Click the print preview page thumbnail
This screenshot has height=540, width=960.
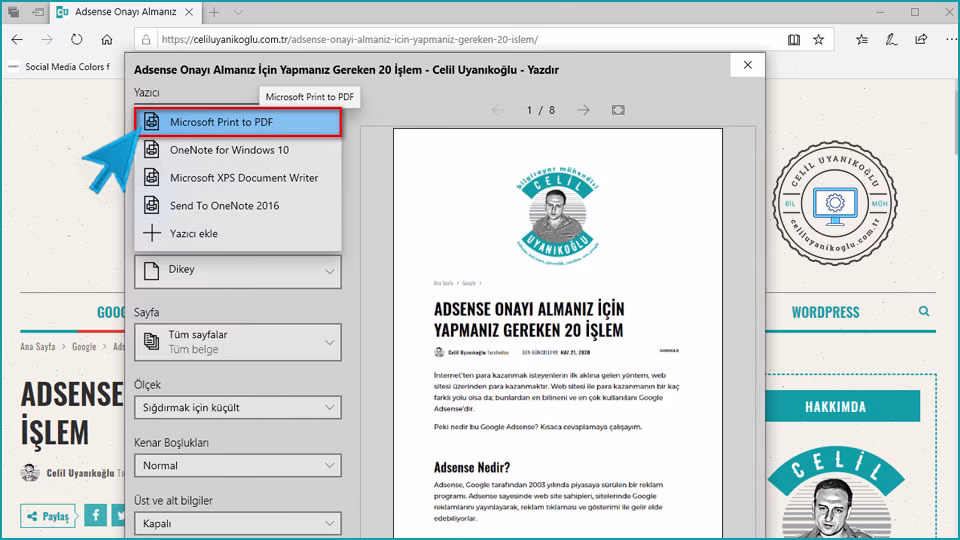(x=558, y=333)
